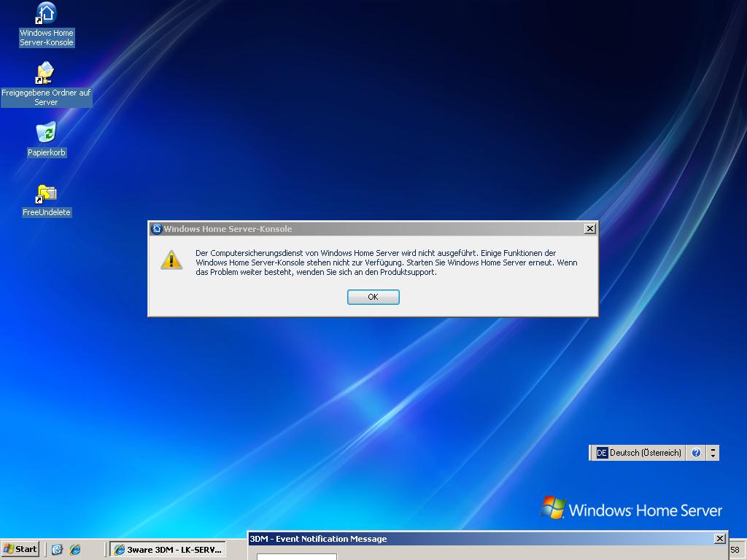Click Deutsch (Österreich) language bar text
Screen dimensions: 747x560
point(646,452)
